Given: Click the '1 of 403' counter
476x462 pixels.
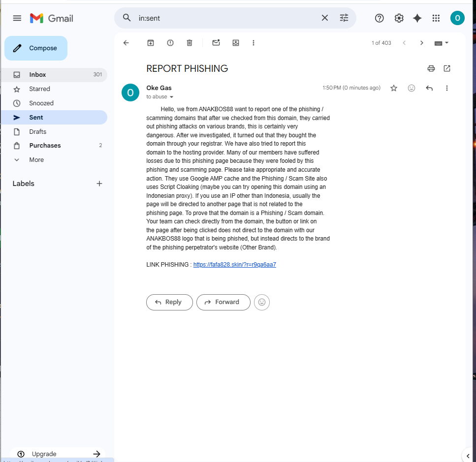Looking at the screenshot, I should coord(381,43).
